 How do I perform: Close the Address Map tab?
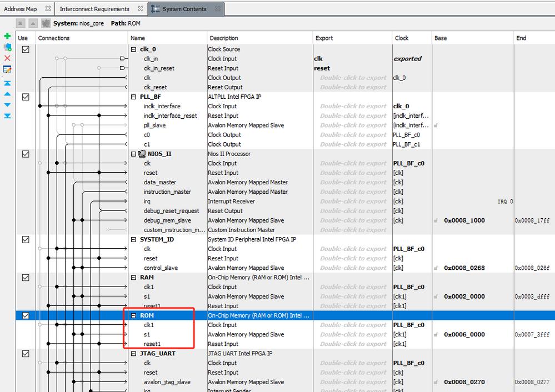coord(48,8)
